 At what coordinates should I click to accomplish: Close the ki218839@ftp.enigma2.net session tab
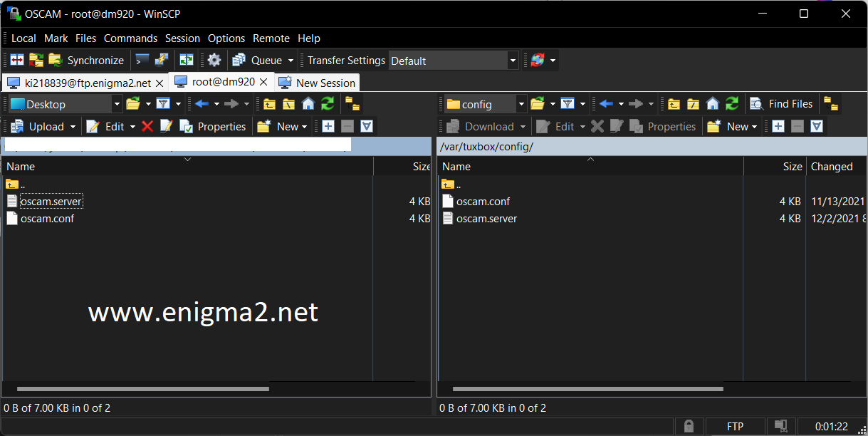160,83
